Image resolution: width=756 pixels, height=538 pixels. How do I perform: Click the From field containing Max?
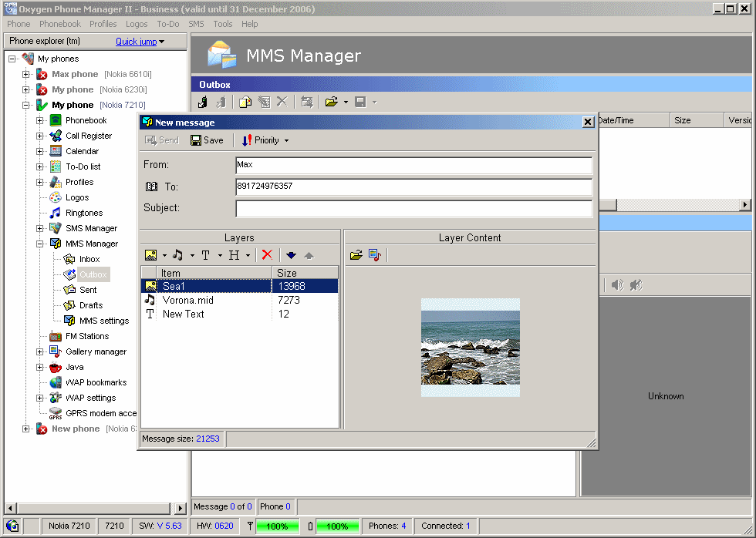[414, 165]
